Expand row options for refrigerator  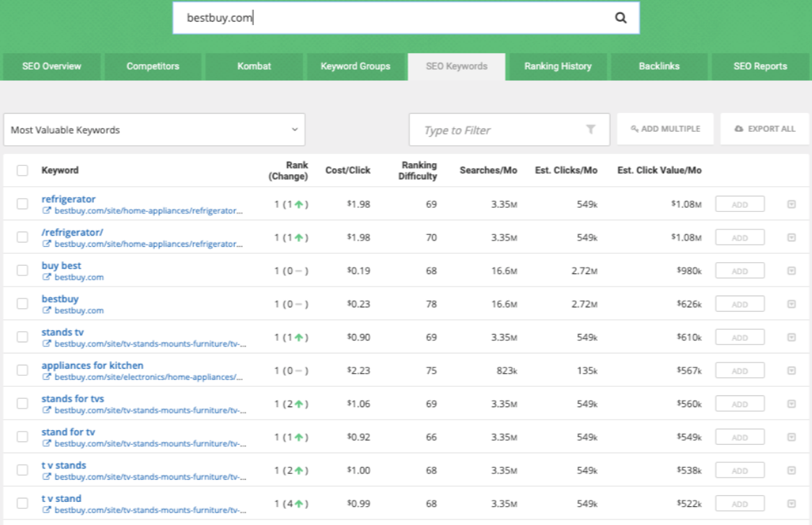(791, 204)
